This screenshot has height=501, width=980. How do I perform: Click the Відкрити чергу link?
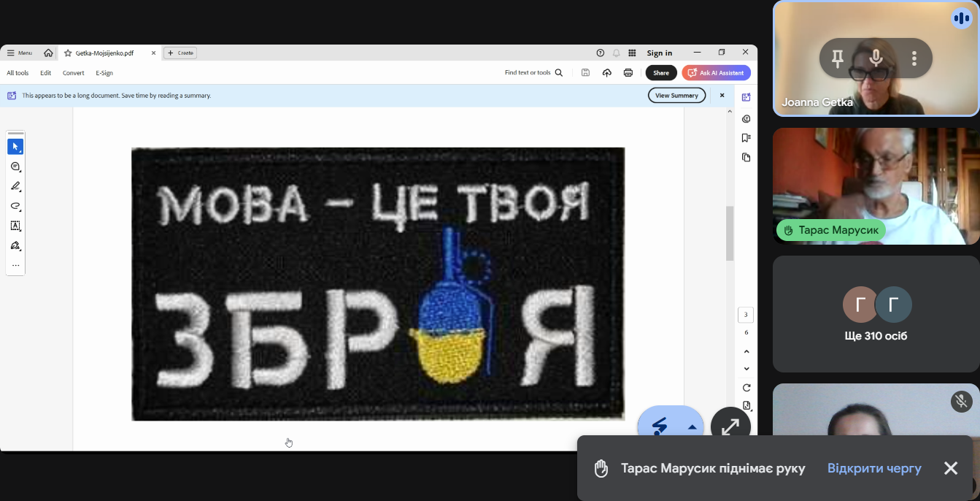click(874, 469)
